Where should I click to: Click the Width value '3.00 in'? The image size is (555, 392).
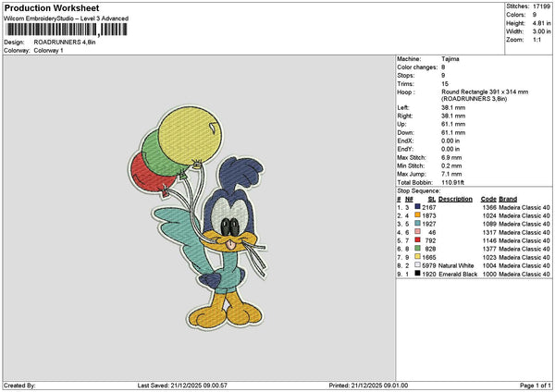[541, 31]
